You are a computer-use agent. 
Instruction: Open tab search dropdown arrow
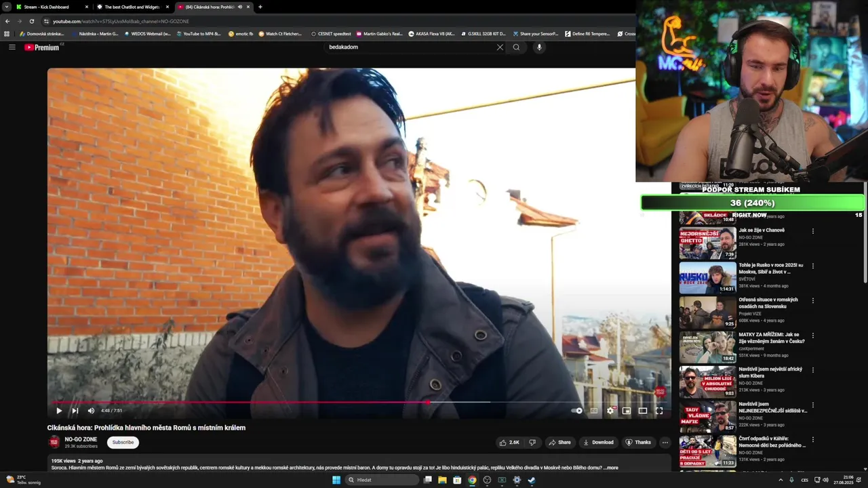click(x=6, y=7)
